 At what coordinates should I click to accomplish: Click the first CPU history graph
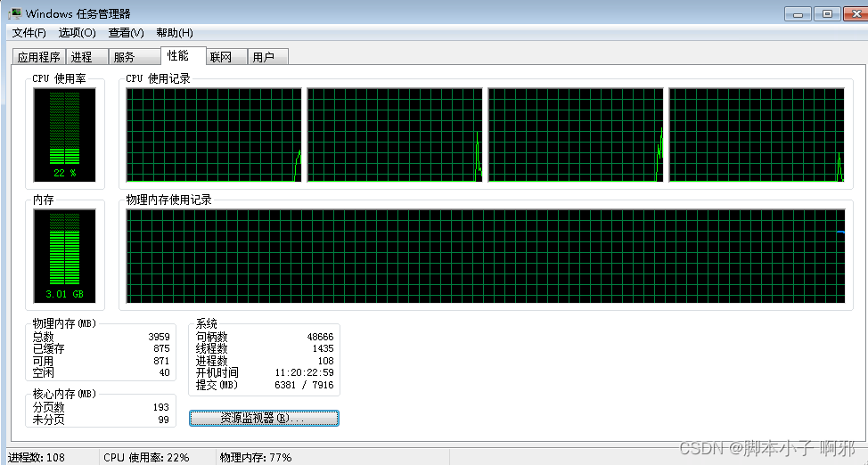point(214,135)
